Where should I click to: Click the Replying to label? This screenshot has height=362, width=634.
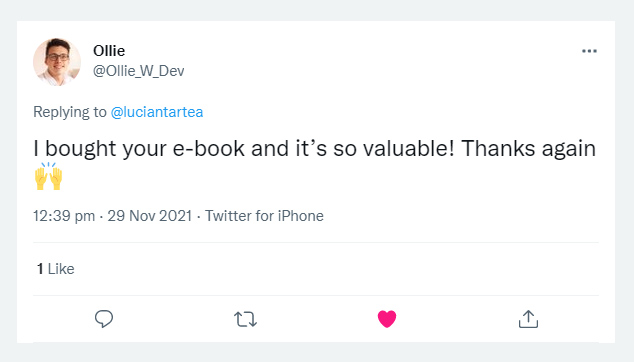click(70, 112)
